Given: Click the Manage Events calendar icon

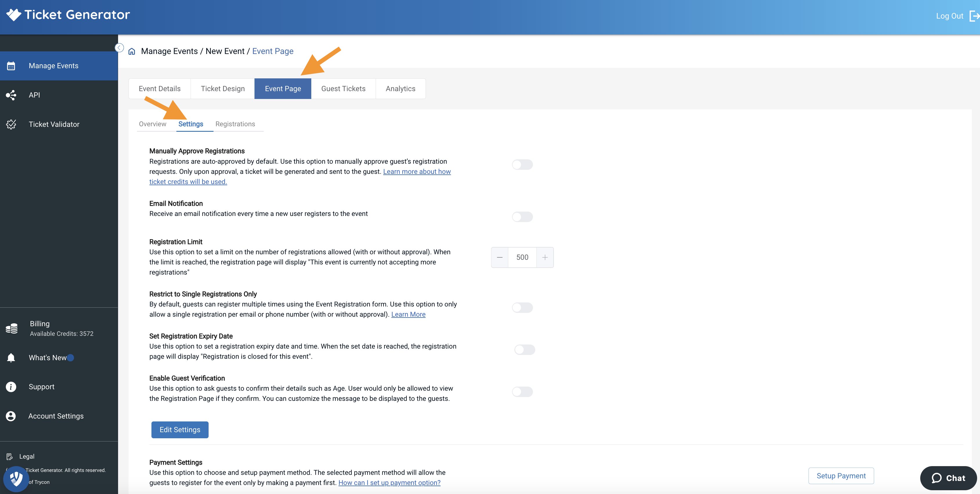Looking at the screenshot, I should [11, 66].
